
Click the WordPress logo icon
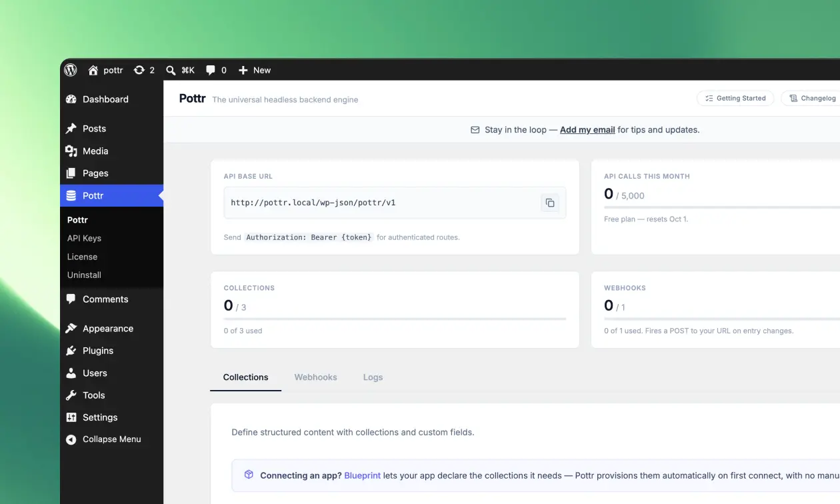71,70
